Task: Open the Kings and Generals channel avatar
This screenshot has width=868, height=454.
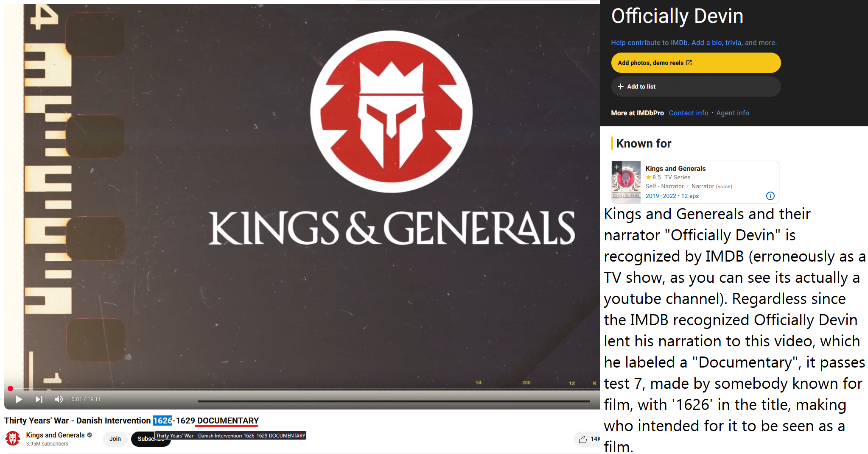Action: click(13, 439)
